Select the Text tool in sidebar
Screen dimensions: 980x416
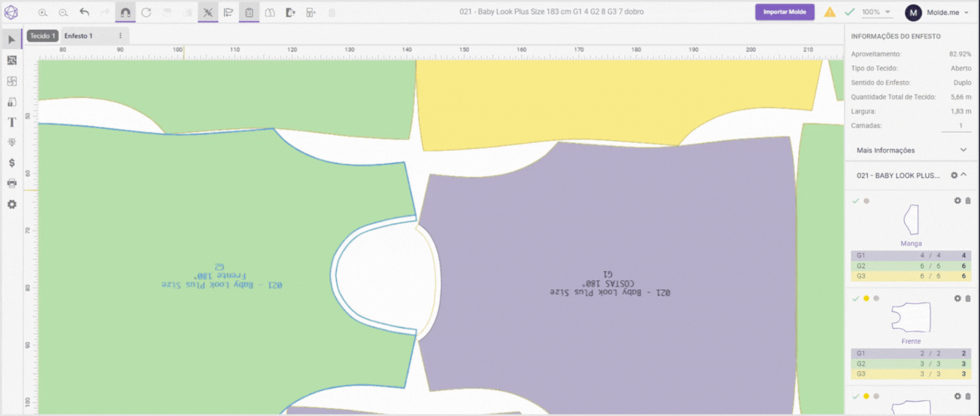pyautogui.click(x=12, y=122)
